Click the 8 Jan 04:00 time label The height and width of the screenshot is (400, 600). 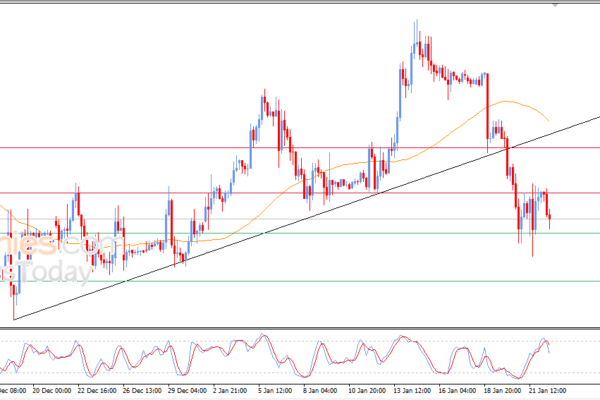318,391
